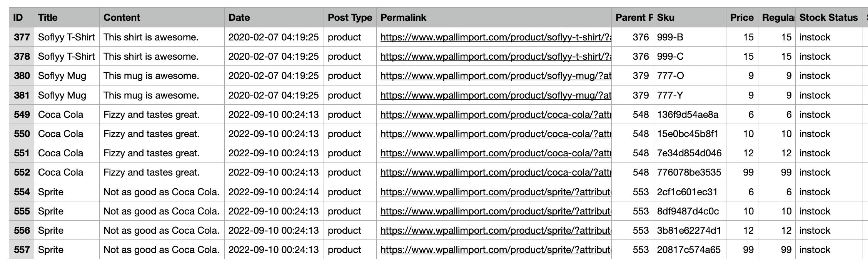
Task: Select the Content cell in row 555
Action: coord(162,211)
